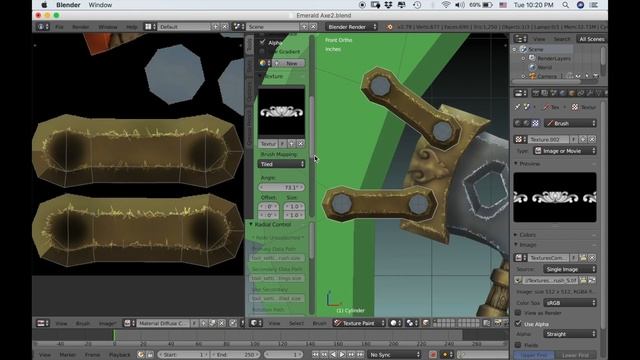Browse textures next to Texture.002
This screenshot has height=360, width=640.
[519, 140]
